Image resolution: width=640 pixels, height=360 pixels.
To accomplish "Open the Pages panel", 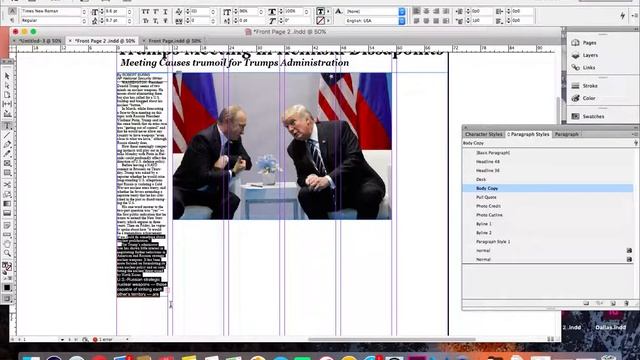I will click(584, 42).
